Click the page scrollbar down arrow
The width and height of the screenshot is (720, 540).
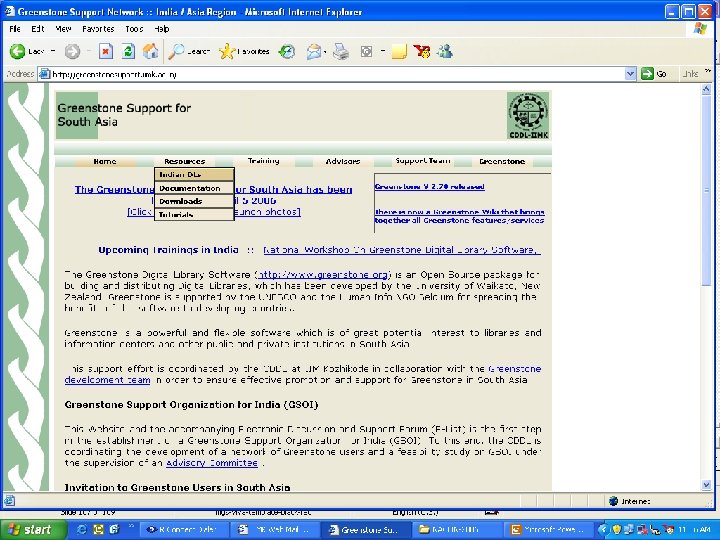(706, 485)
